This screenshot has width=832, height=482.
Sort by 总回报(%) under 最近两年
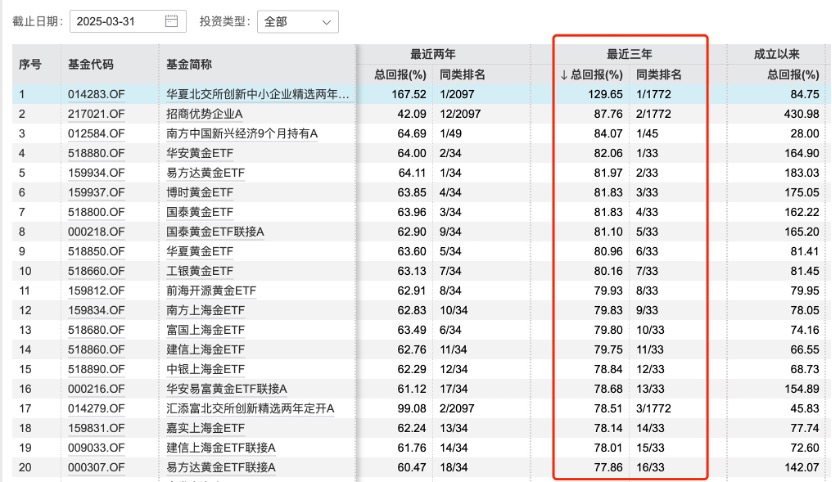[399, 75]
